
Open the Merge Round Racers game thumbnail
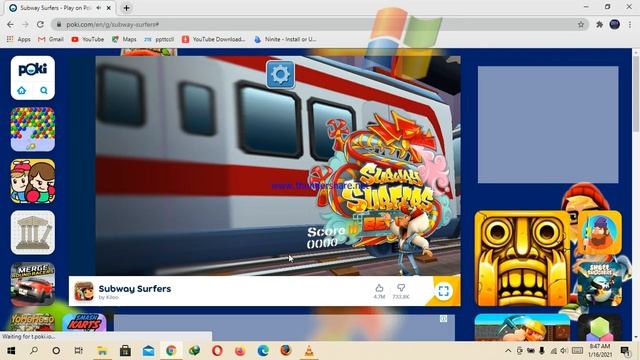(33, 284)
